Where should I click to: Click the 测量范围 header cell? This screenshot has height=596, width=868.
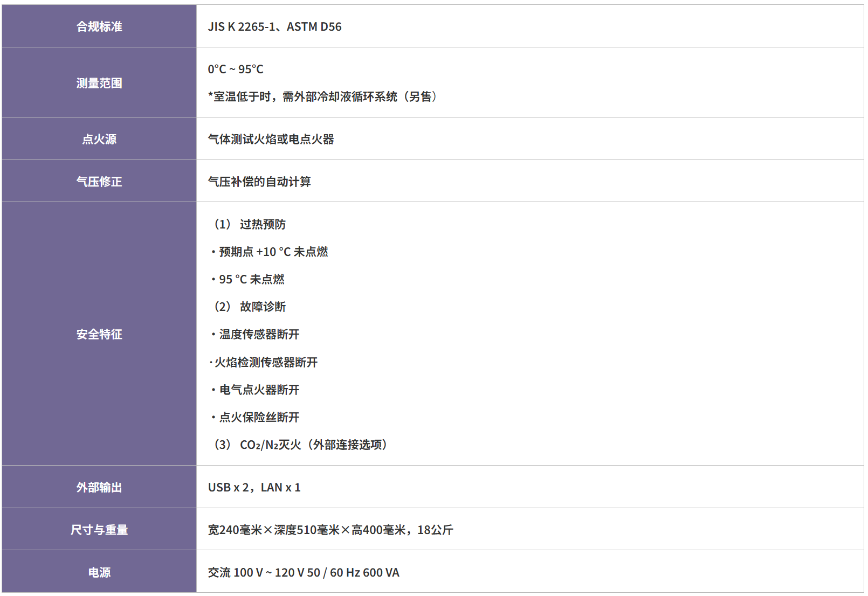tap(100, 83)
